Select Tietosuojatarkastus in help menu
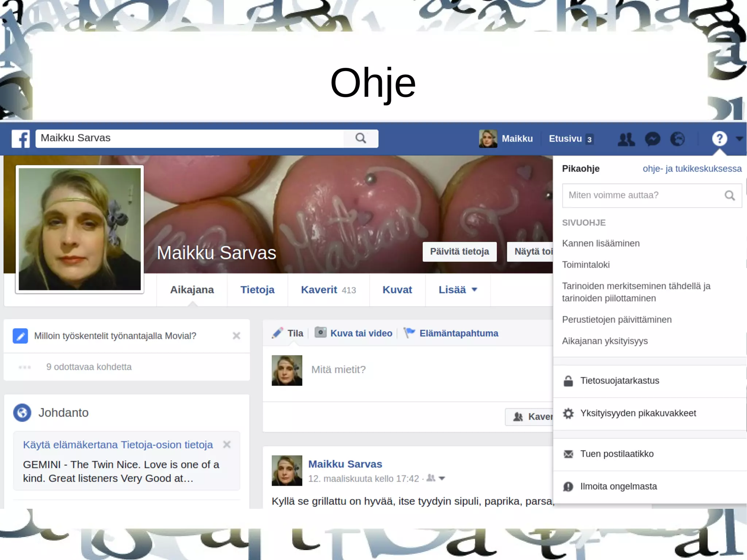This screenshot has width=747, height=560. pyautogui.click(x=619, y=381)
